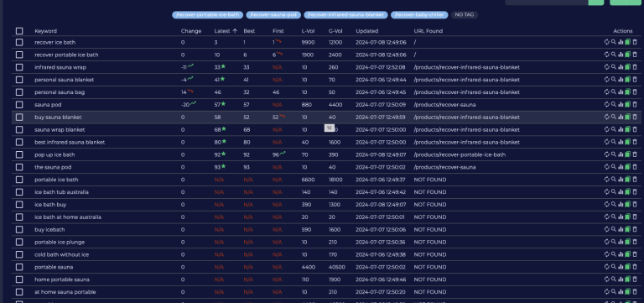Image resolution: width=644 pixels, height=303 pixels.
Task: Click bookmark icon for 'home portable sauna'
Action: point(627,279)
